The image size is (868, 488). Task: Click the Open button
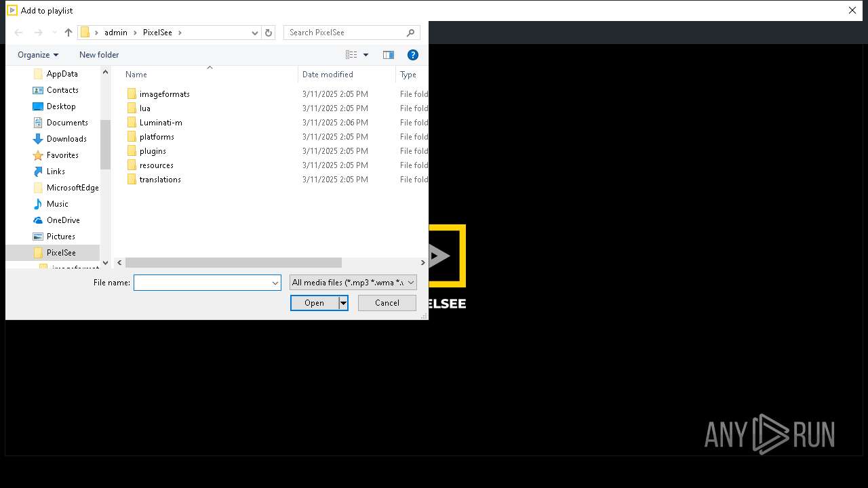click(x=315, y=303)
